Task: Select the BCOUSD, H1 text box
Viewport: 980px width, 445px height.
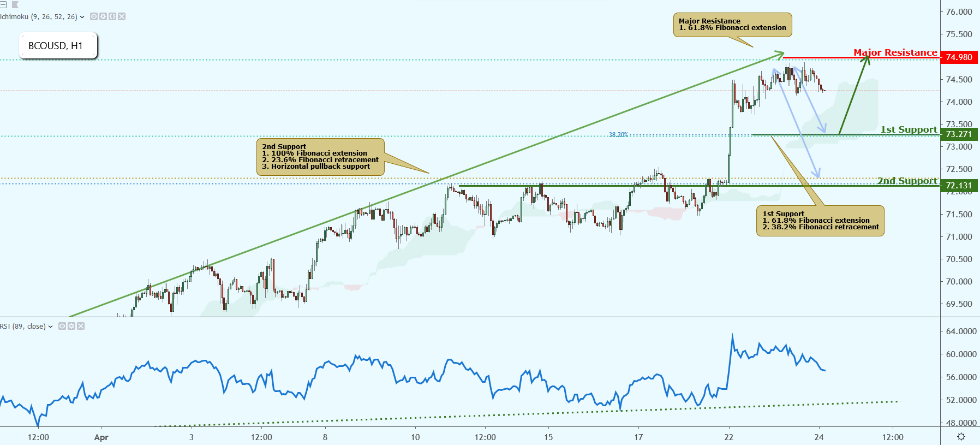Action: (x=58, y=46)
